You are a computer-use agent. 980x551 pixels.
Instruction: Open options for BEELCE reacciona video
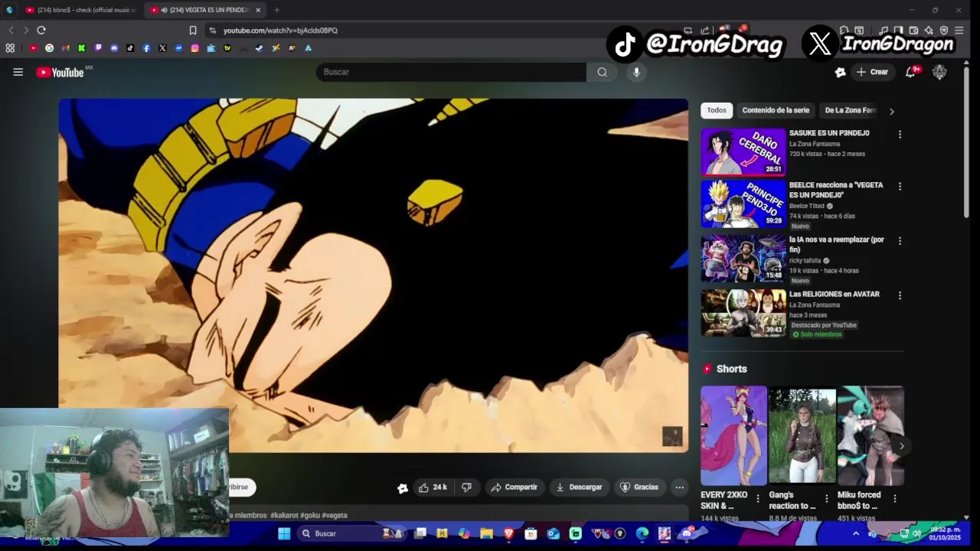(900, 187)
